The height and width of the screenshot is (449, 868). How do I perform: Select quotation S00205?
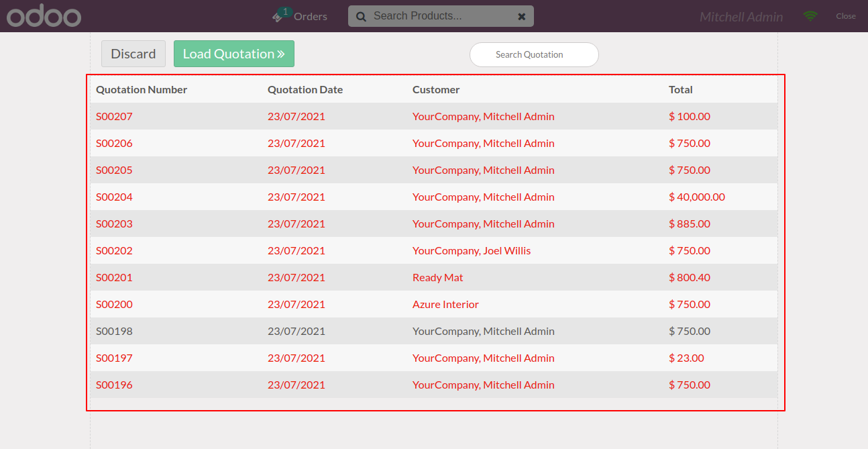(434, 170)
